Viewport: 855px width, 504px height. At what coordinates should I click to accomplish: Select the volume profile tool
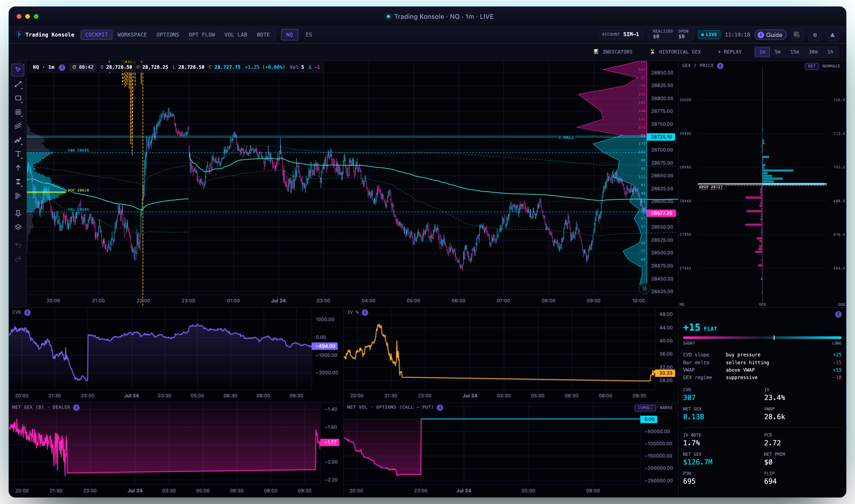click(18, 196)
